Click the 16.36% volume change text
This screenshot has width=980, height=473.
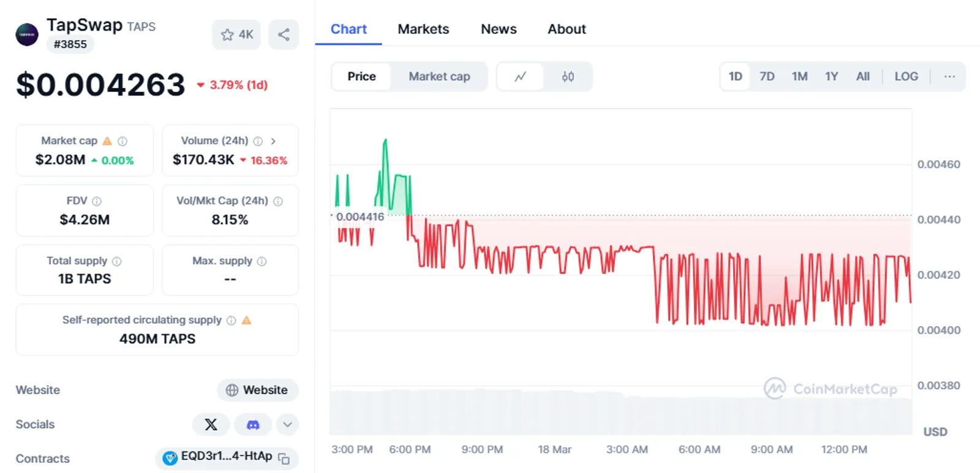(x=269, y=160)
